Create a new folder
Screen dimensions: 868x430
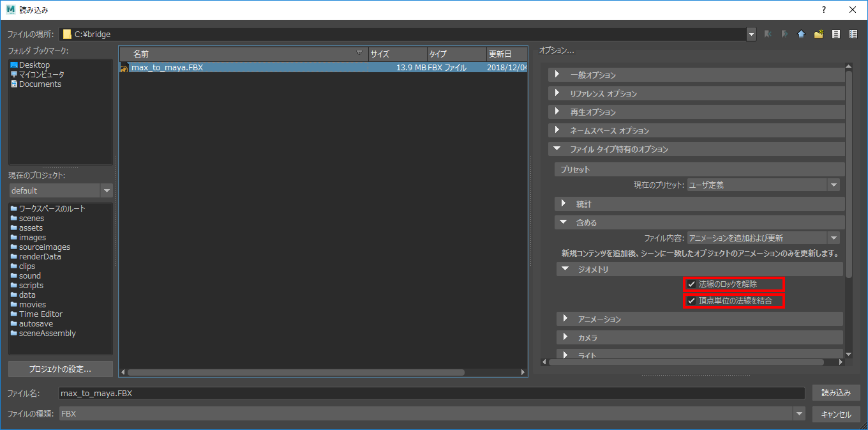click(818, 35)
